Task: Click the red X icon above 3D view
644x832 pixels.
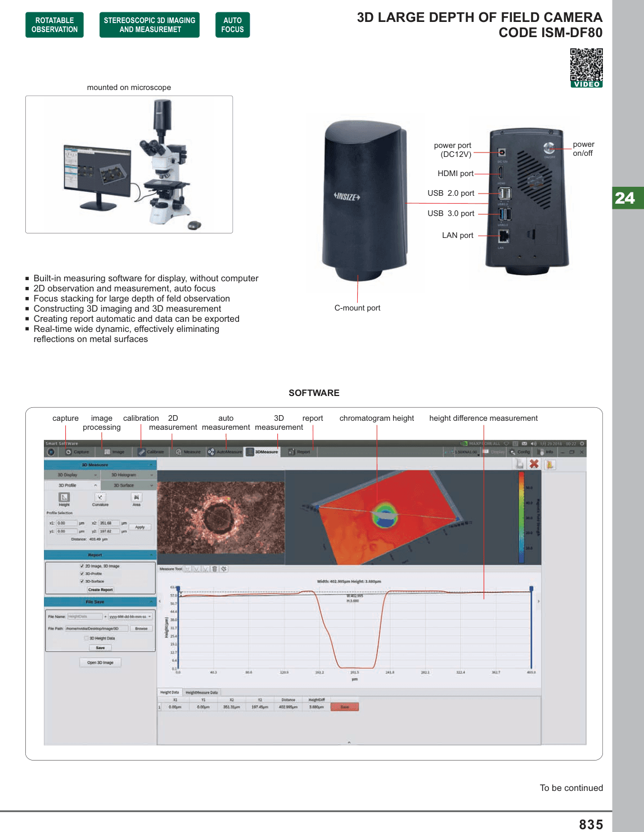Action: coord(534,464)
